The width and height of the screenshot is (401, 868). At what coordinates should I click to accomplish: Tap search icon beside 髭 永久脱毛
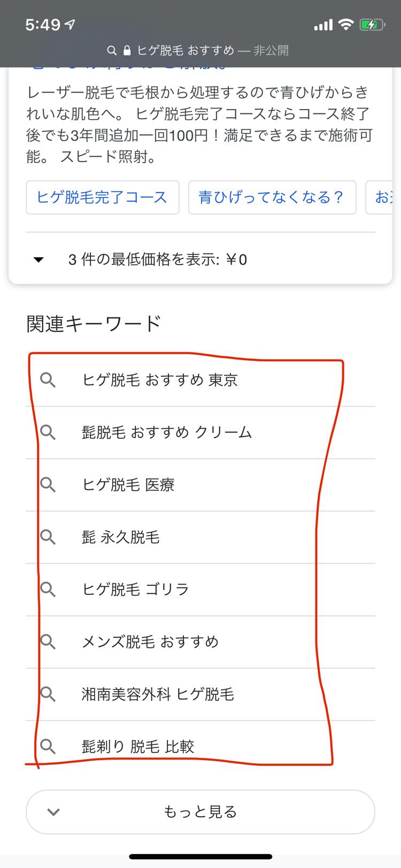point(48,537)
